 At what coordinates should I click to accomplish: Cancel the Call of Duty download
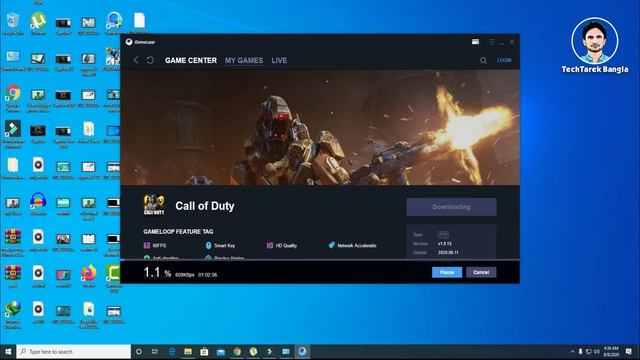[x=481, y=272]
